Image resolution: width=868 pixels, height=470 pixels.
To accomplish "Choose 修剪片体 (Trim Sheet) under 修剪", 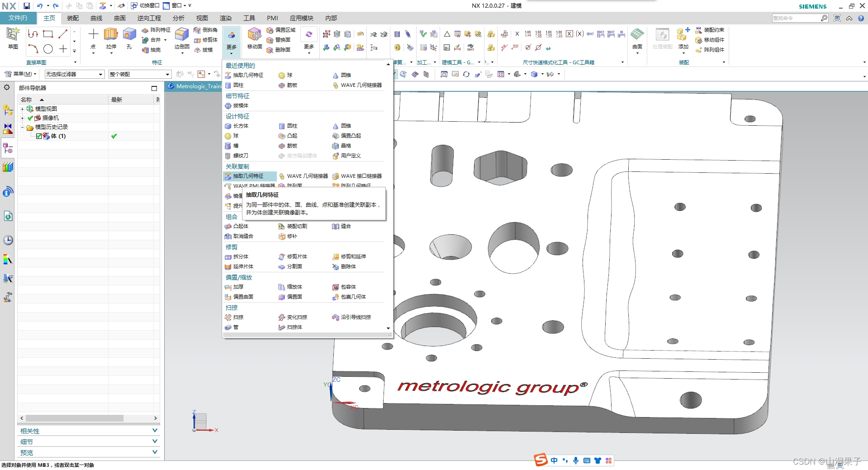I will (293, 256).
